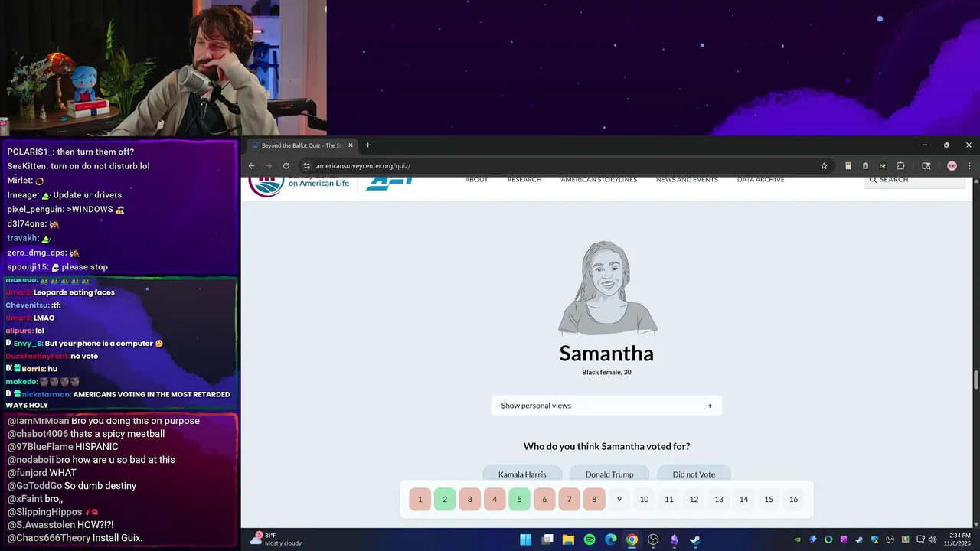
Task: Reload the americansurveycenter.org page
Action: click(286, 166)
